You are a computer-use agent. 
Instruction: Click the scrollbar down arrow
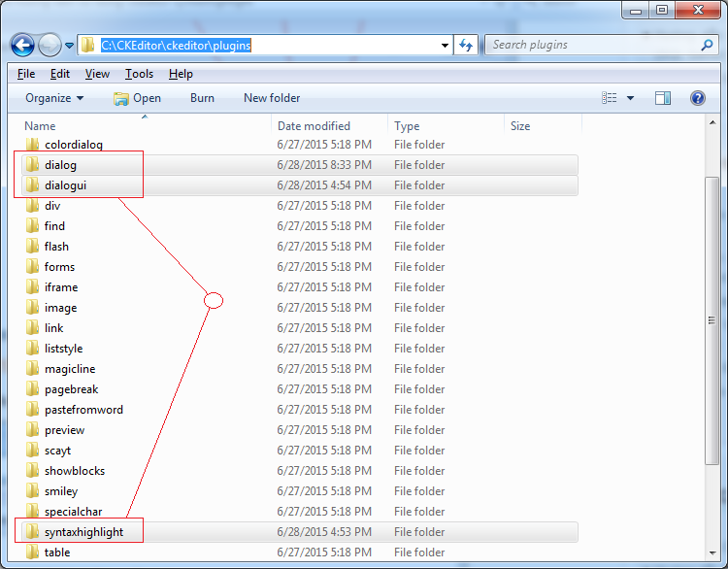click(712, 552)
